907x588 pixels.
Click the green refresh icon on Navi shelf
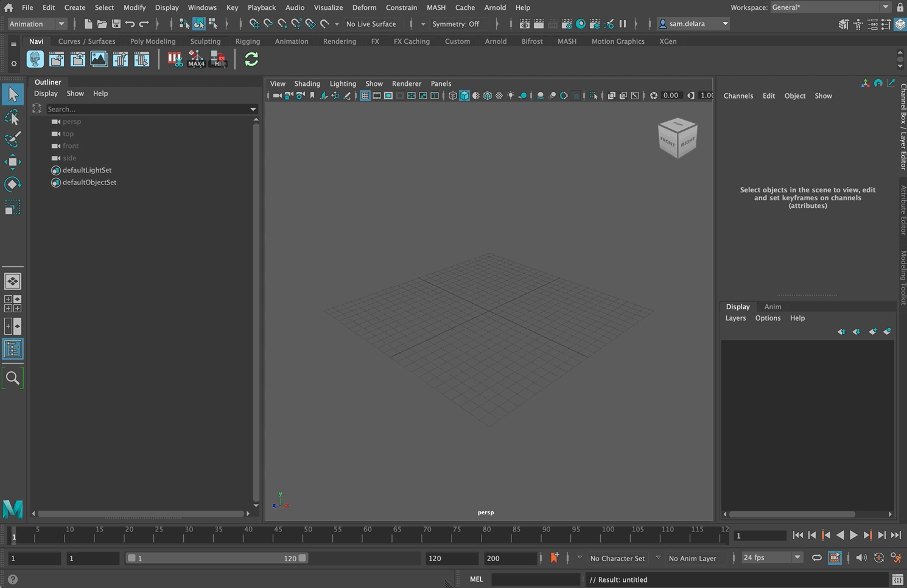(x=251, y=59)
